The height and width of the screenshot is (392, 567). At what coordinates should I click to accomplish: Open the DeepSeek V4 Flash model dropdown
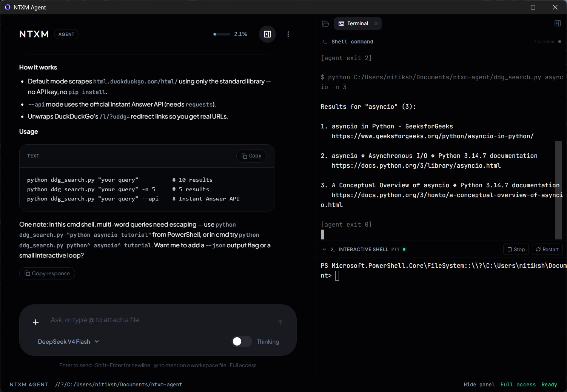click(68, 341)
